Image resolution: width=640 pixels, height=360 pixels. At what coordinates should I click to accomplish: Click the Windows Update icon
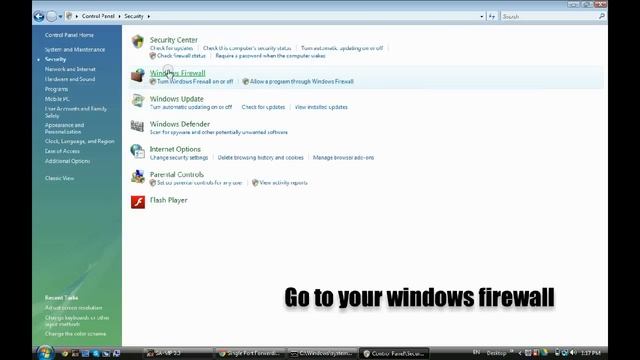(x=138, y=101)
